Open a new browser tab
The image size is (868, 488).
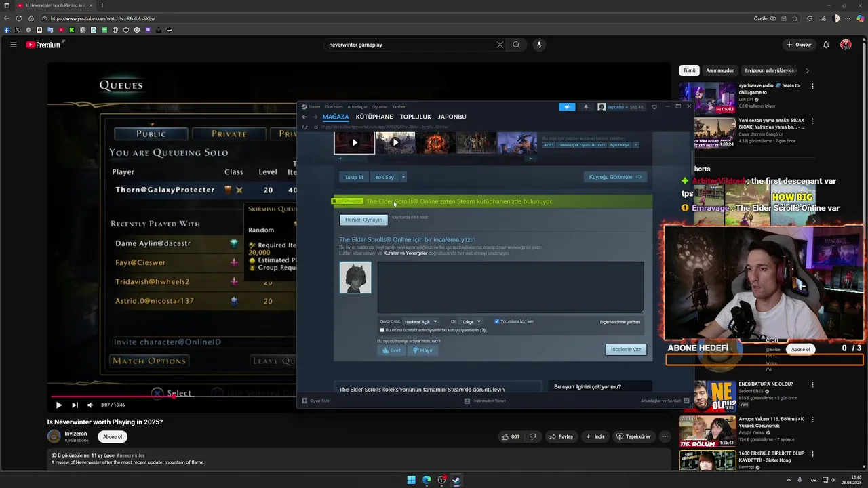102,5
